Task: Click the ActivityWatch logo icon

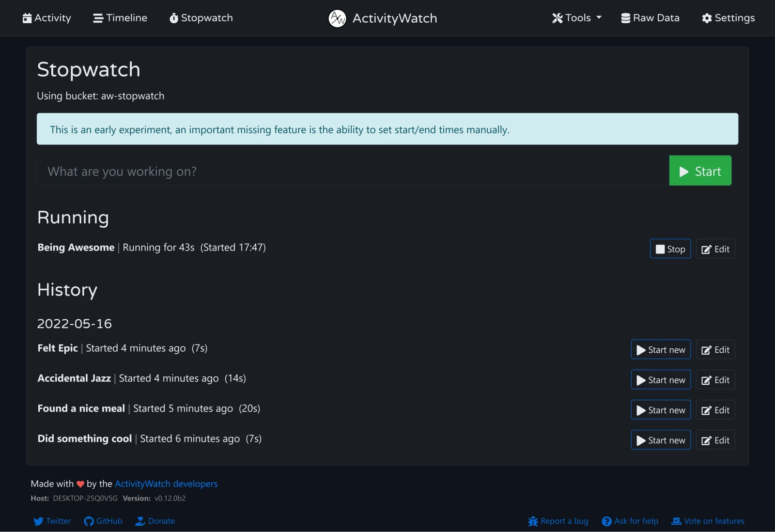Action: tap(337, 18)
